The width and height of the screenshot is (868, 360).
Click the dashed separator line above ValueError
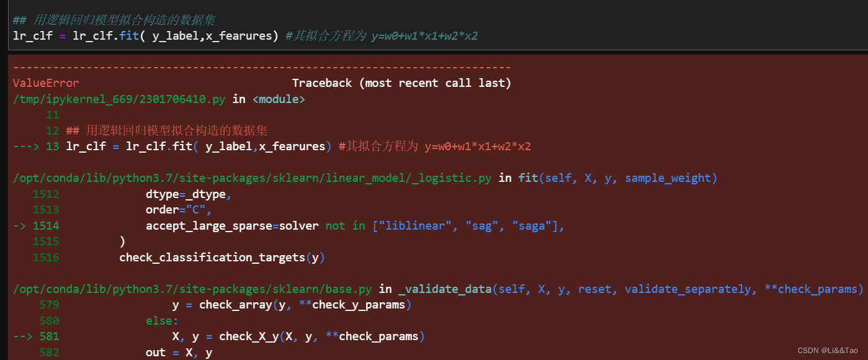point(262,67)
